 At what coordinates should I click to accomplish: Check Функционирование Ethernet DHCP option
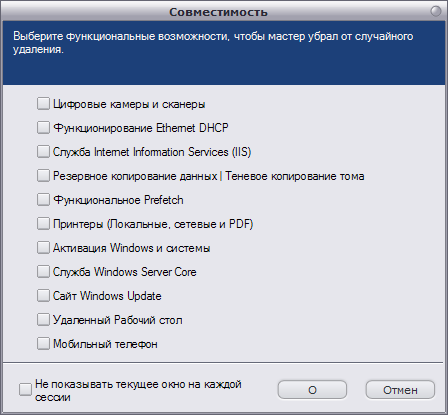click(43, 128)
